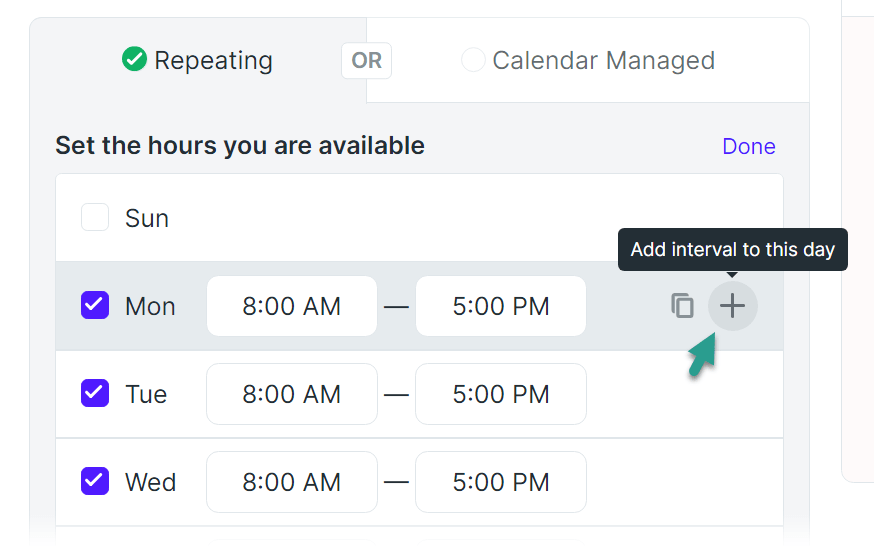Click the Done link
This screenshot has height=555, width=874.
point(748,146)
